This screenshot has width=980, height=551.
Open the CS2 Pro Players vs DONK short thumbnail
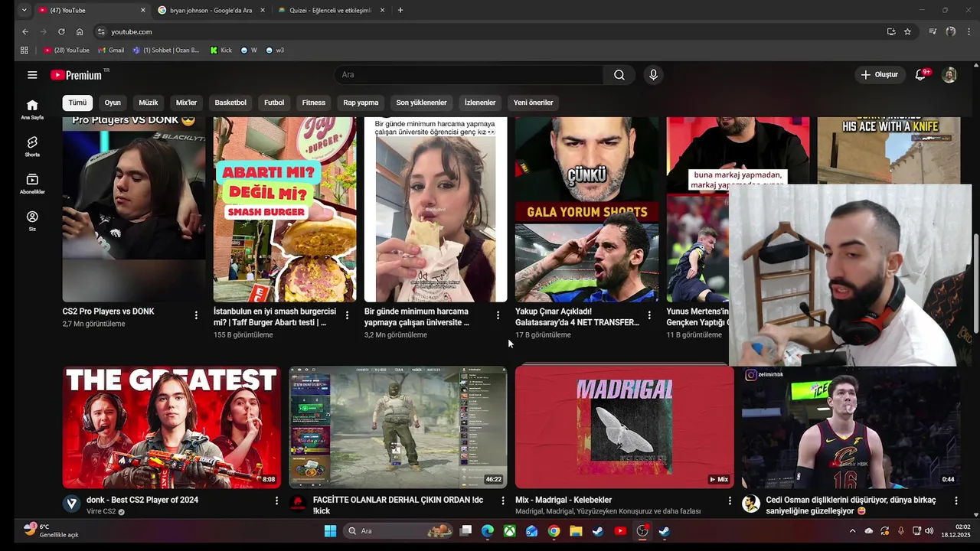click(x=134, y=209)
